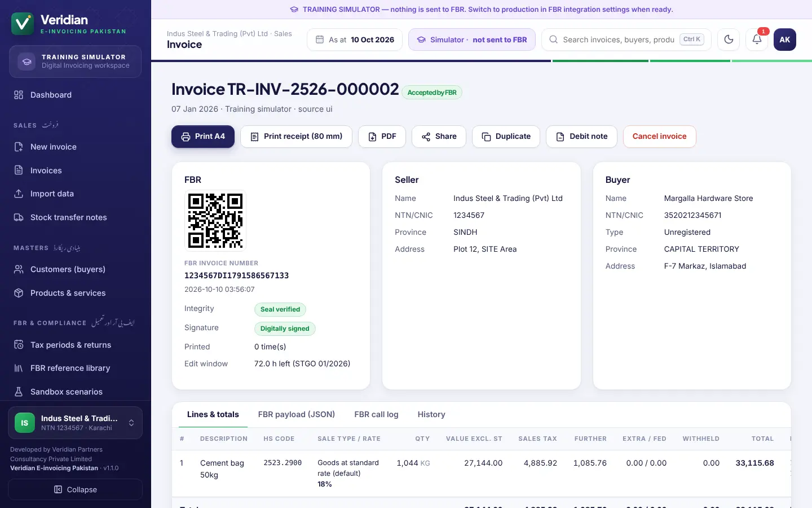Open FBR reference library
Image resolution: width=812 pixels, height=508 pixels.
[76, 368]
